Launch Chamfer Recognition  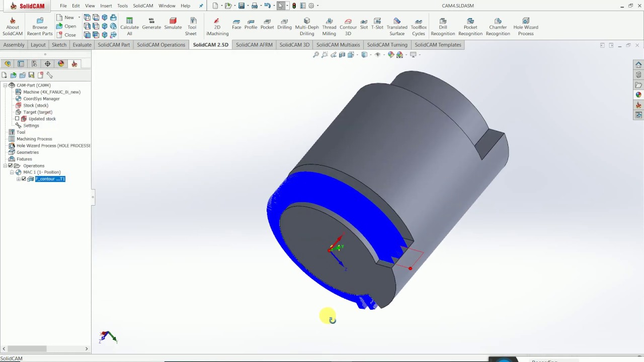[498, 27]
